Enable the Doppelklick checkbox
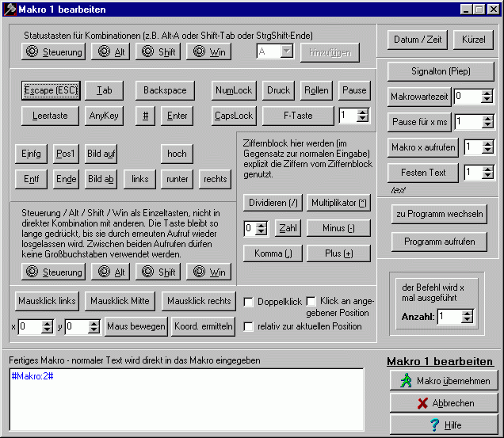This screenshot has width=504, height=438. point(249,302)
